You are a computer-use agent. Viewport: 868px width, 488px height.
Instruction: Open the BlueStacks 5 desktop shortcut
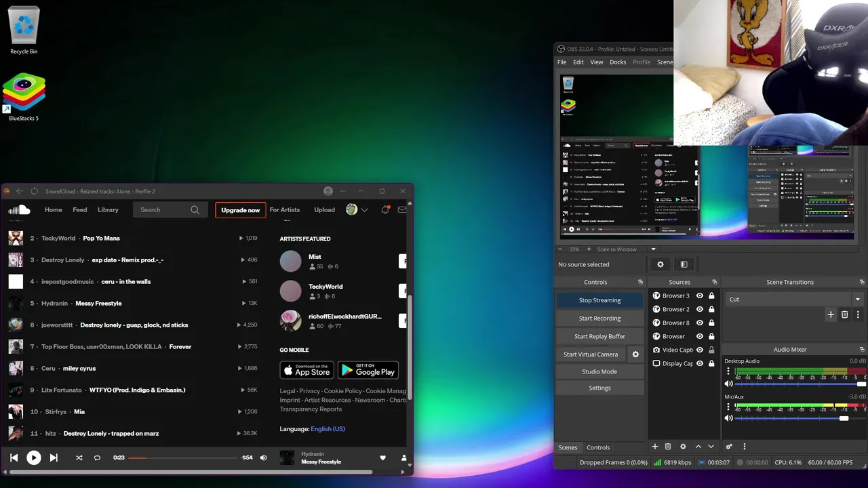[24, 97]
